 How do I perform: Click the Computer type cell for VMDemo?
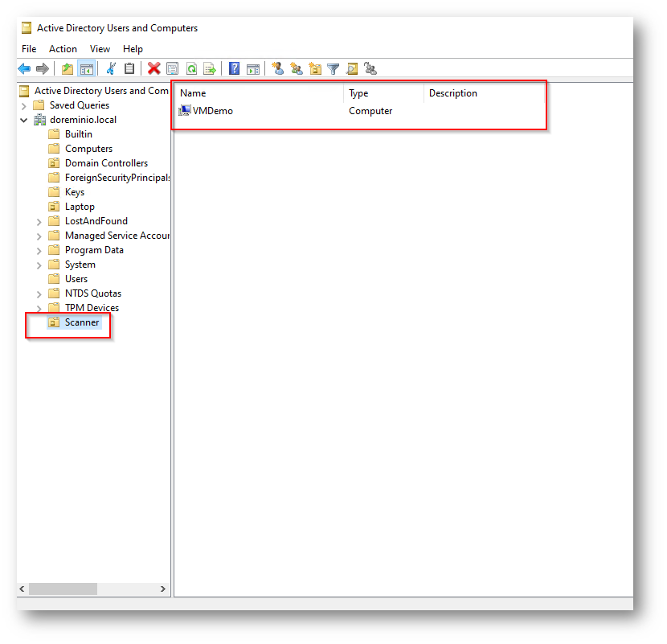(x=370, y=111)
